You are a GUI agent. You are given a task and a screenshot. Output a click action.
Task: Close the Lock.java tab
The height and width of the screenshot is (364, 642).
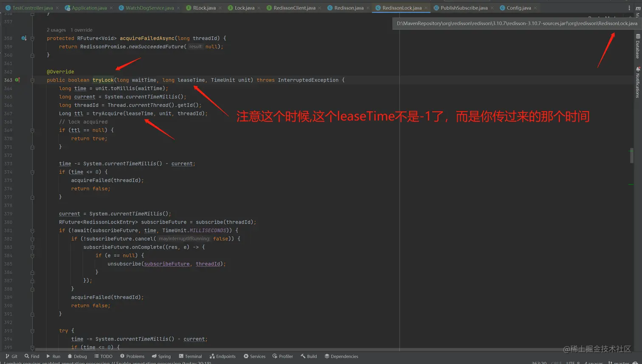pyautogui.click(x=259, y=8)
